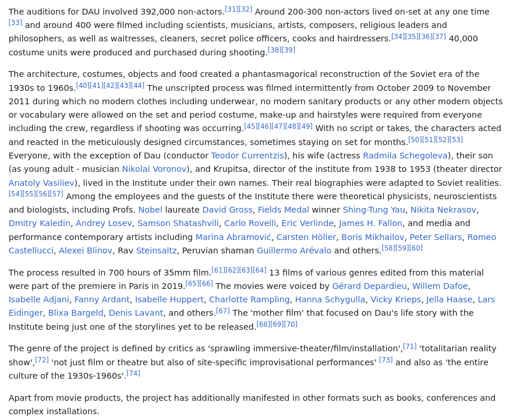Follow the Isabelle Huppert link
The width and height of the screenshot is (513, 420).
169,299
